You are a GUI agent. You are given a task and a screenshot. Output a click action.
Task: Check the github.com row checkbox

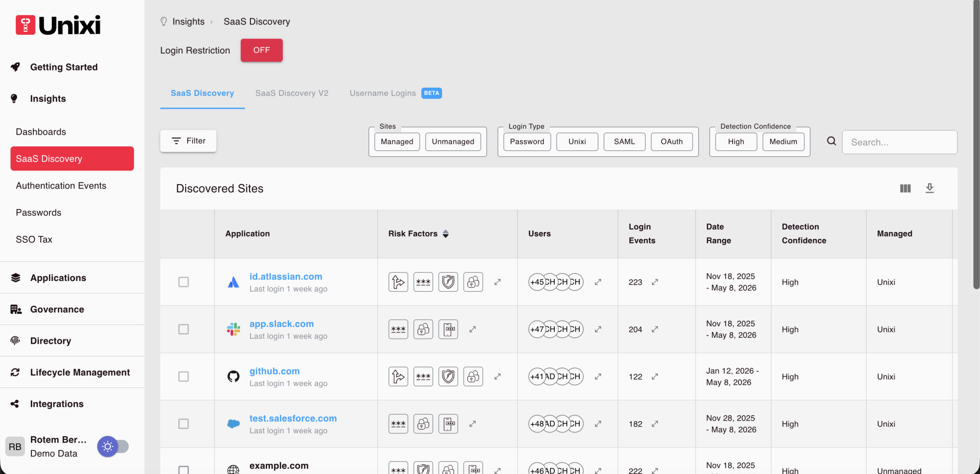point(184,377)
